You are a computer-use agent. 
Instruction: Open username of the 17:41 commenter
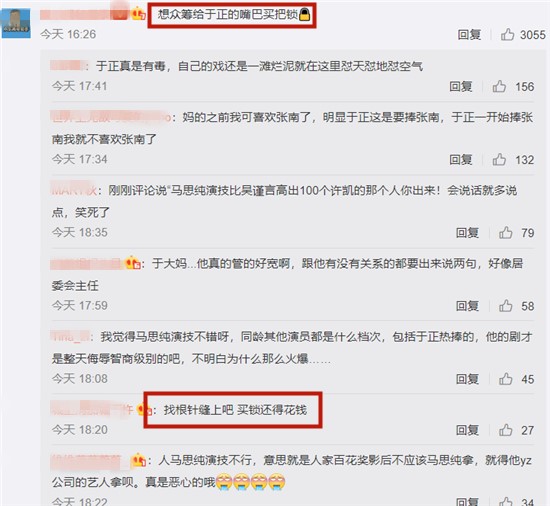[x=68, y=66]
